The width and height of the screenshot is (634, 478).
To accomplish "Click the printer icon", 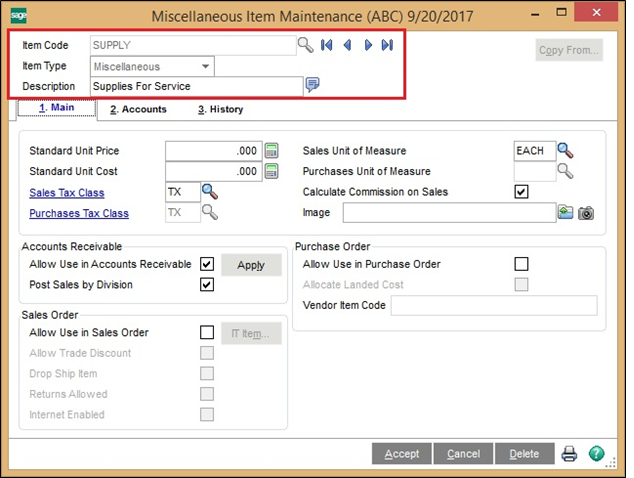I will point(569,454).
